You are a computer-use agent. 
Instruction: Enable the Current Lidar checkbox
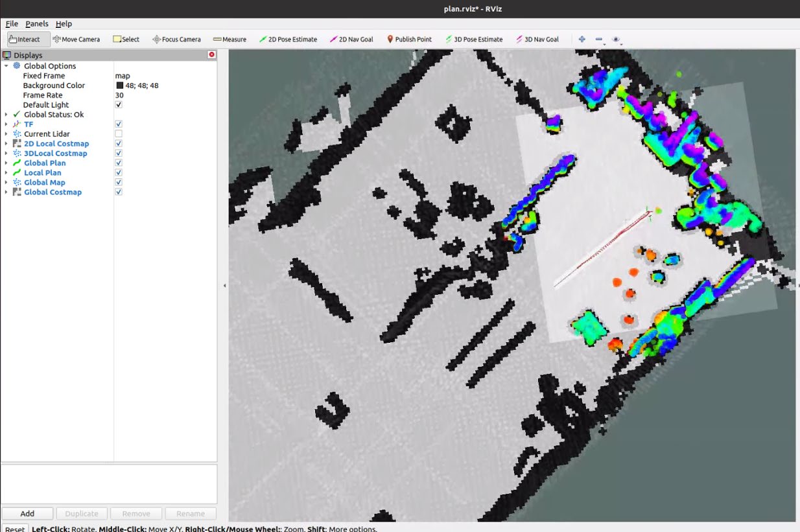[x=119, y=134]
